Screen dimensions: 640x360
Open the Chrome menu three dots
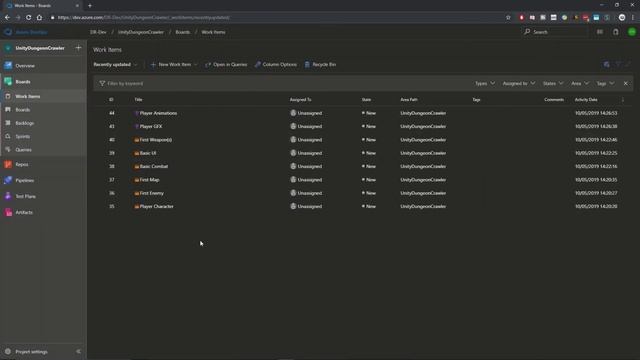[633, 18]
